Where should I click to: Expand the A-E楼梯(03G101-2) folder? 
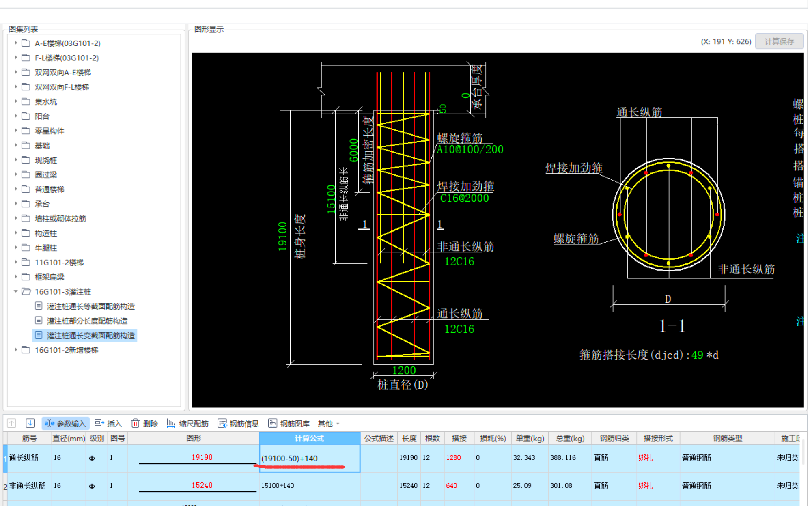(15, 43)
